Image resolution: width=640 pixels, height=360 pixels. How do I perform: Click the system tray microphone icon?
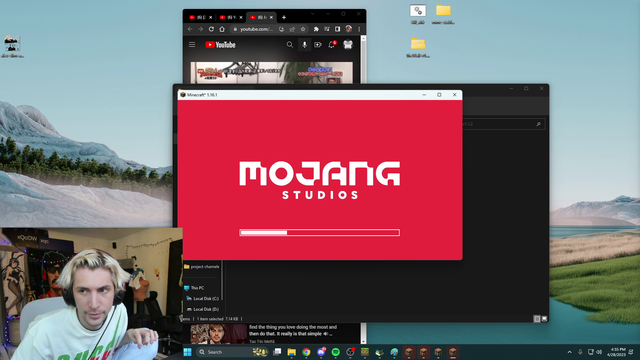click(580, 352)
